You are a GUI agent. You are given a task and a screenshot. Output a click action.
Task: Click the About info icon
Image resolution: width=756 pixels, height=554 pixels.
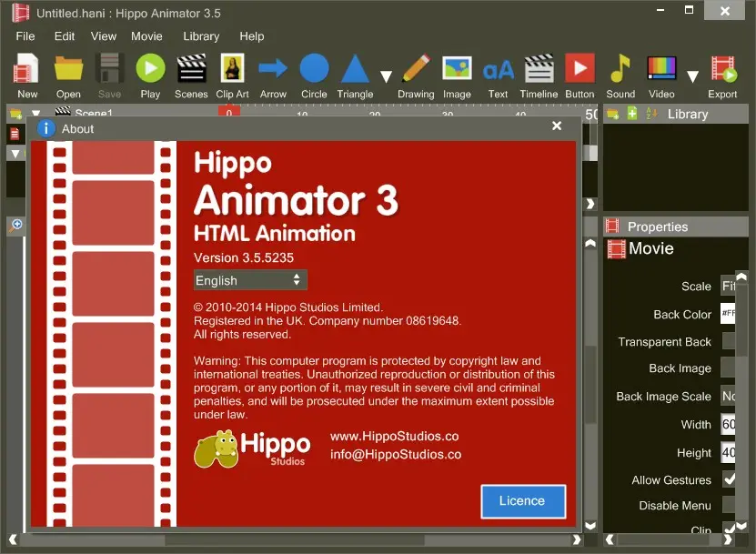(46, 129)
